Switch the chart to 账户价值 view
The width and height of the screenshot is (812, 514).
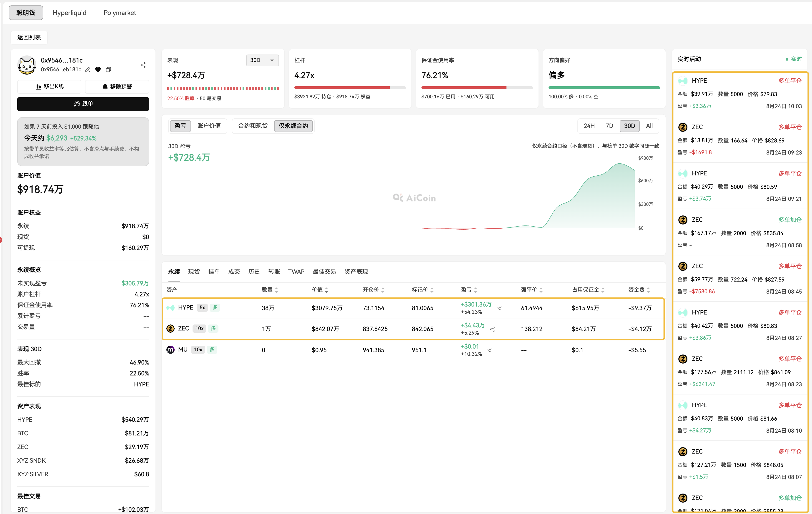pos(209,126)
